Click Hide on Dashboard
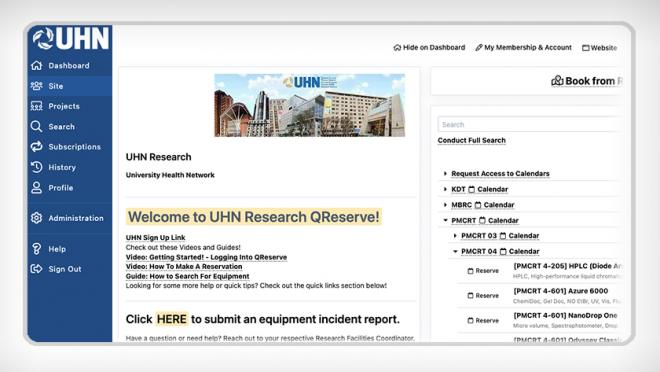Screen dimensions: 660x372 [x=429, y=48]
